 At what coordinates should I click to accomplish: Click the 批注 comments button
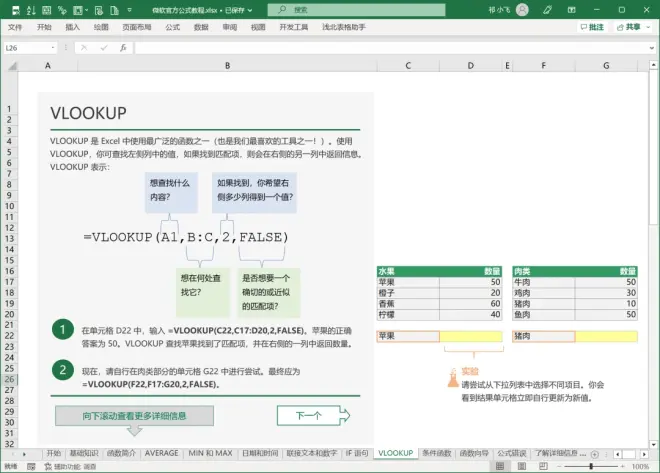coord(592,27)
